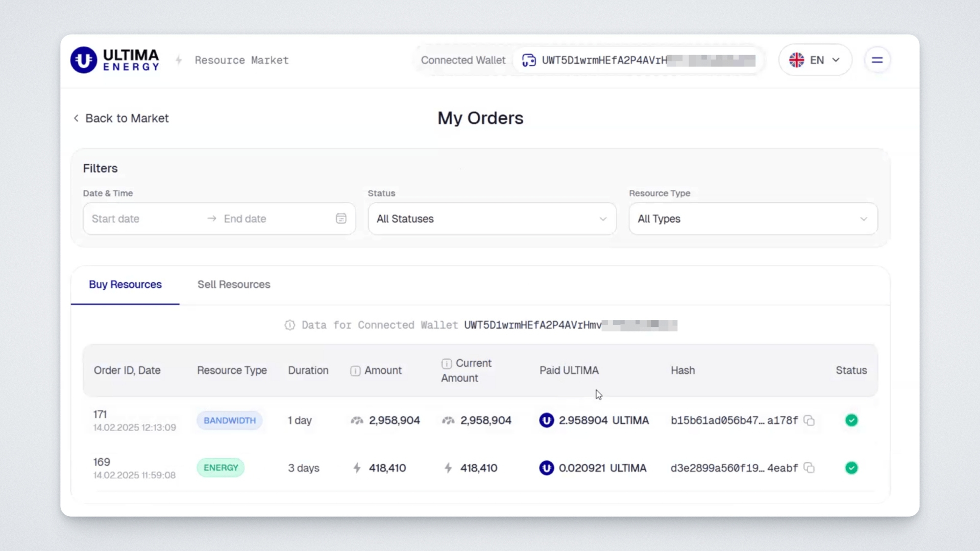Screen dimensions: 980x551
Task: Open the All Statuses dropdown
Action: click(x=492, y=219)
